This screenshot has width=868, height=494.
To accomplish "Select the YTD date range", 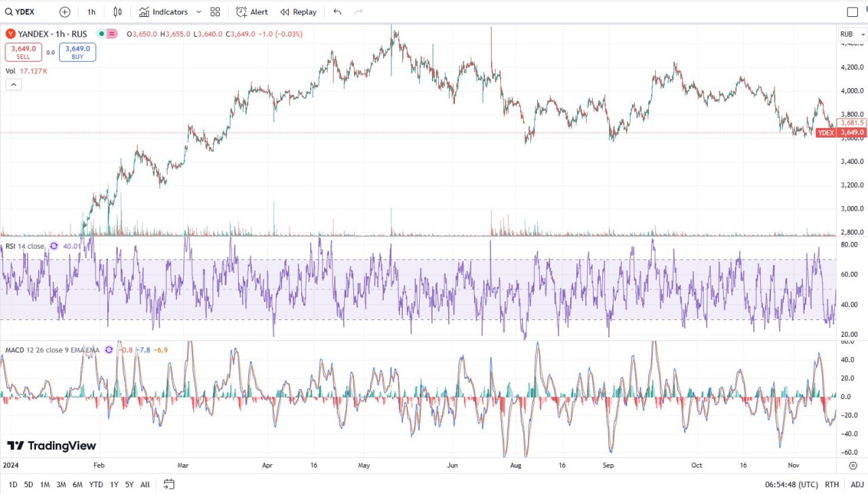I will [96, 485].
